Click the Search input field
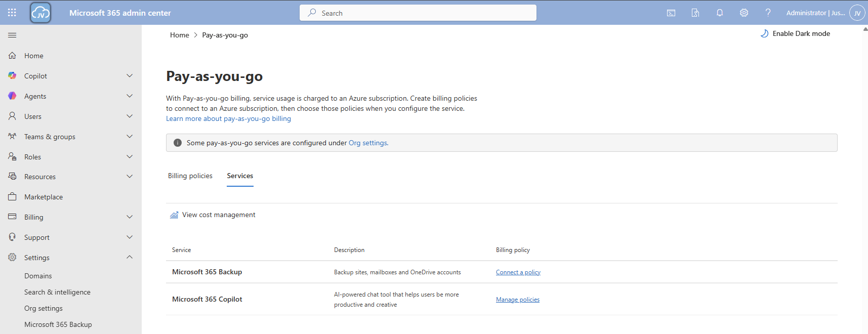868x334 pixels. point(418,13)
